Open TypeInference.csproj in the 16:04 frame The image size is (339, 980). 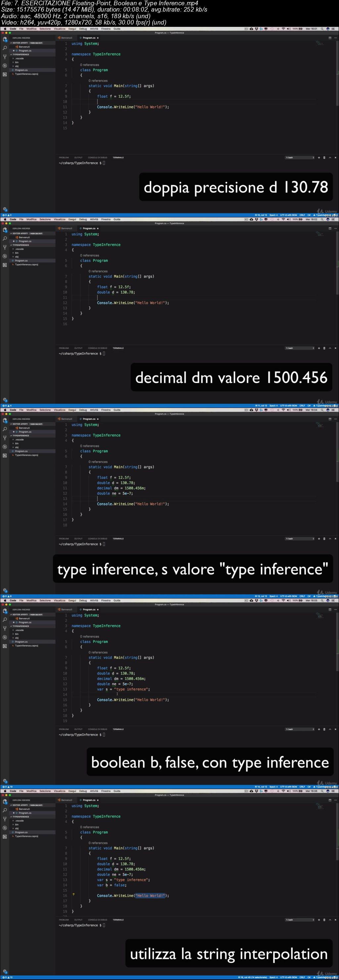[x=26, y=455]
